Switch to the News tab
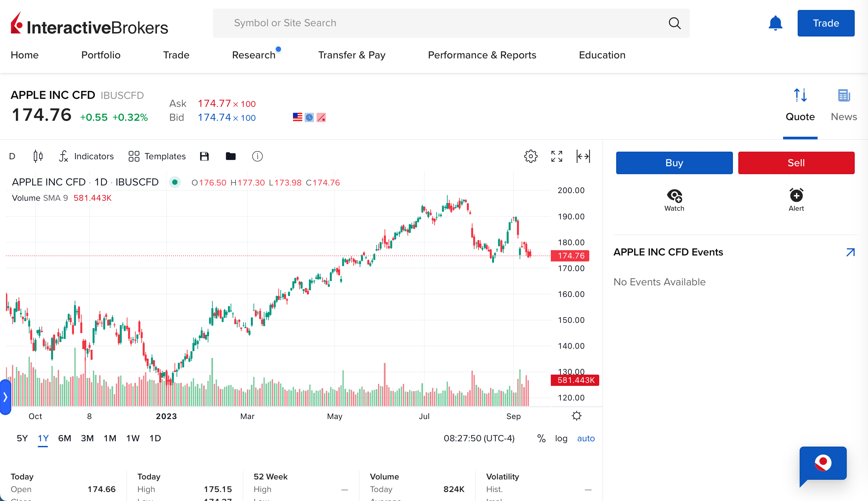 [843, 105]
